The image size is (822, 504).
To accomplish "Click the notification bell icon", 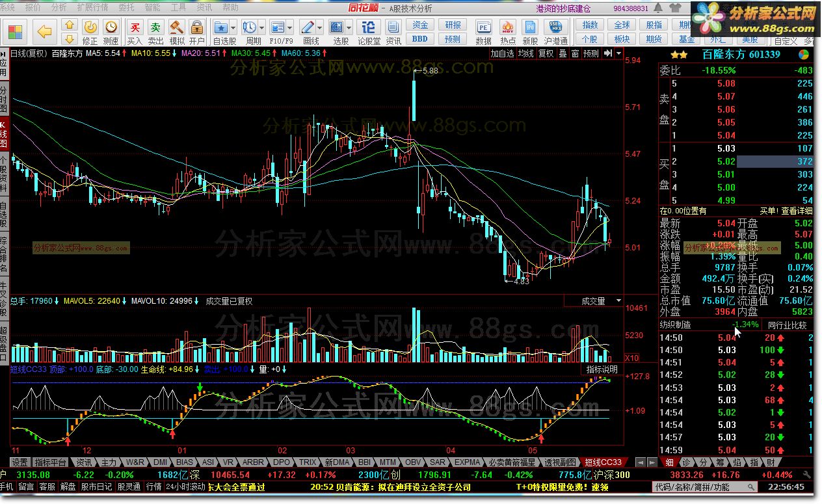I will (657, 8).
